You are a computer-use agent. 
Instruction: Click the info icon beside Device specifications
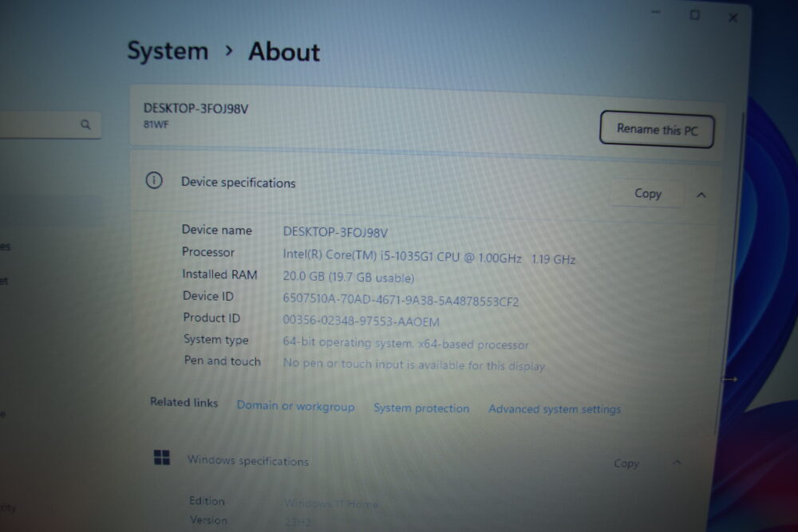[x=154, y=180]
